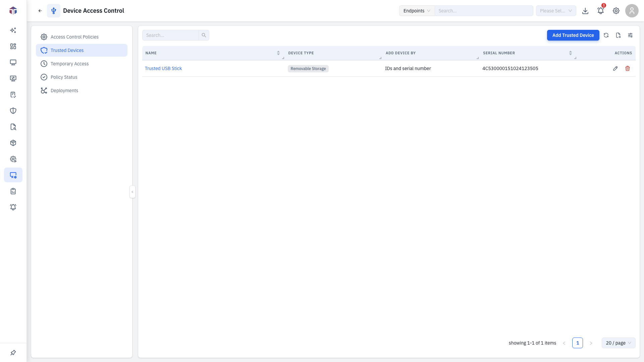The height and width of the screenshot is (362, 644).
Task: Open the clipboard reports icon in sidebar
Action: (x=13, y=191)
